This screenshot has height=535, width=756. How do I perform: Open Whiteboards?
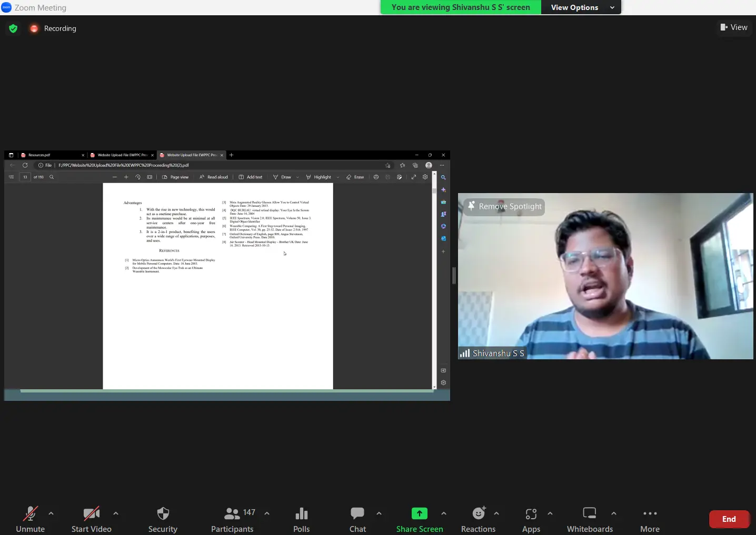point(590,519)
